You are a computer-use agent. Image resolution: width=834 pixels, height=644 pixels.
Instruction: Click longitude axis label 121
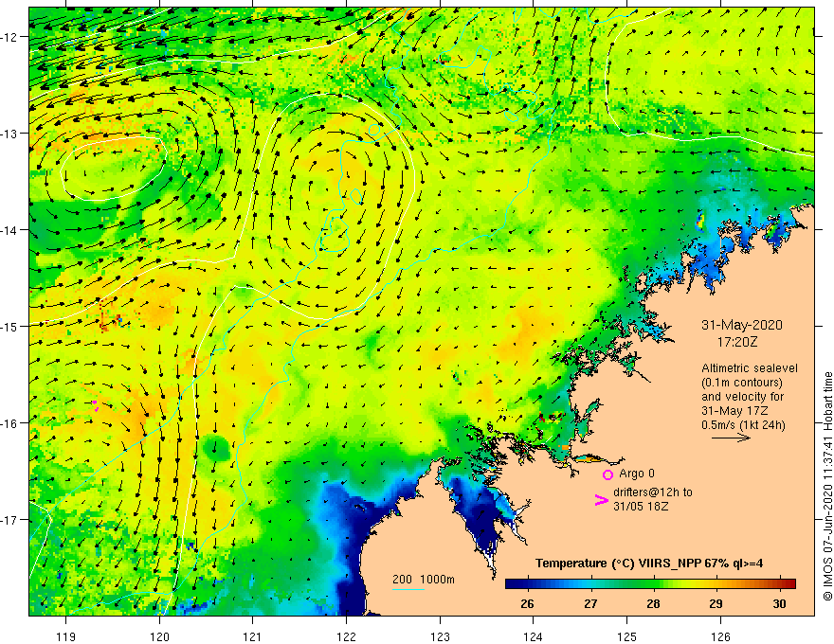pos(253,636)
